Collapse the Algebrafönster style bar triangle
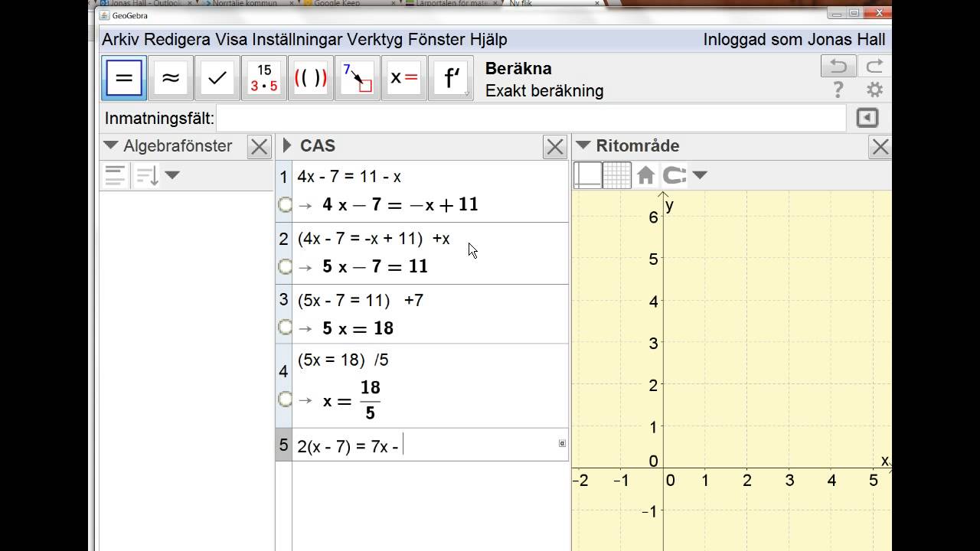 point(110,145)
